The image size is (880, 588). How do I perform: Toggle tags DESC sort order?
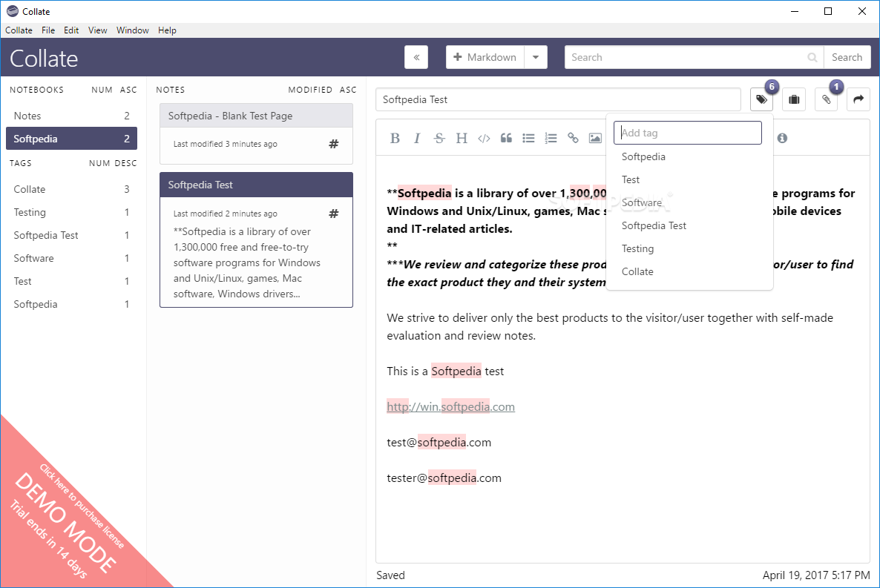(x=125, y=163)
